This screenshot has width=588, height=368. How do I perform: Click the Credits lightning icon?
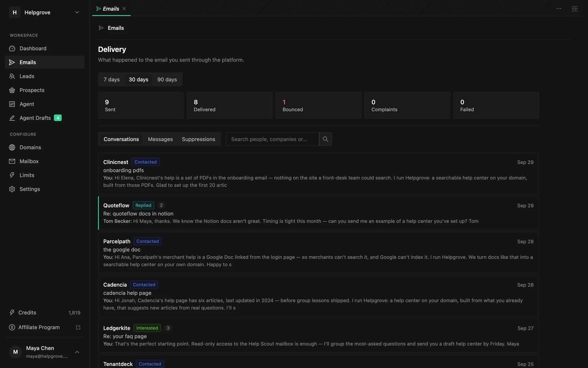[12, 312]
